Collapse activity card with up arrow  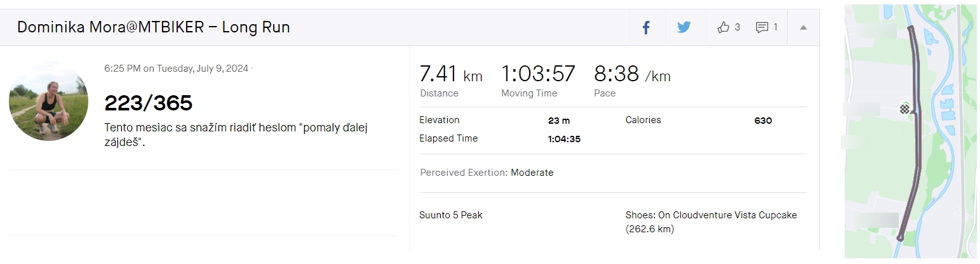coord(803,27)
